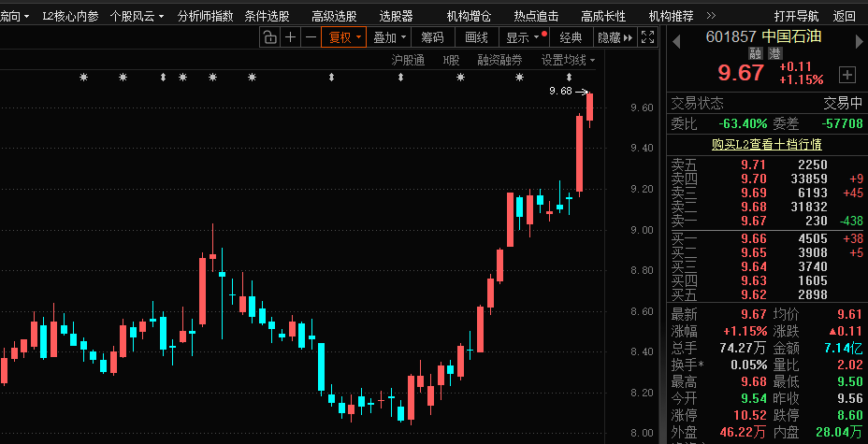Image resolution: width=868 pixels, height=444 pixels.
Task: Open the 分析师指数 menu item
Action: pos(205,16)
